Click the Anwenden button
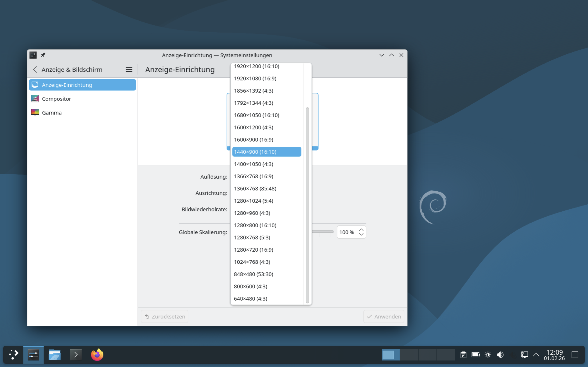The height and width of the screenshot is (367, 588). (x=384, y=316)
